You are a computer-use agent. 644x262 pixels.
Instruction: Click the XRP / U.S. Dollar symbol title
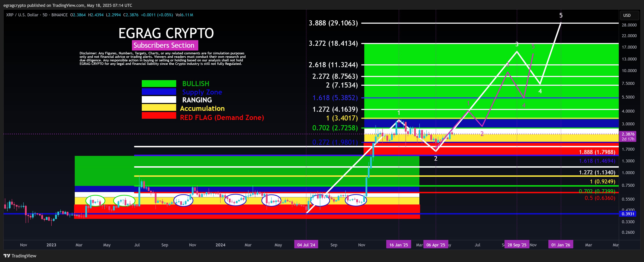[x=22, y=15]
